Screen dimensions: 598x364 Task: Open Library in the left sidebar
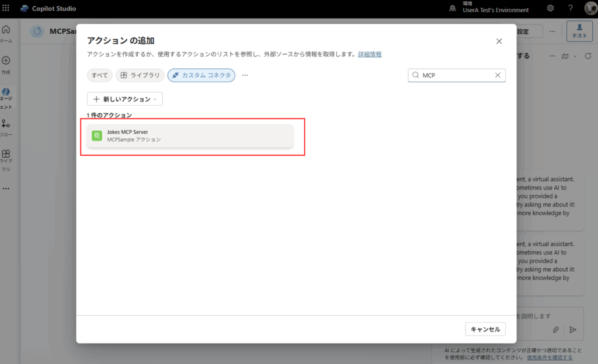[6, 157]
